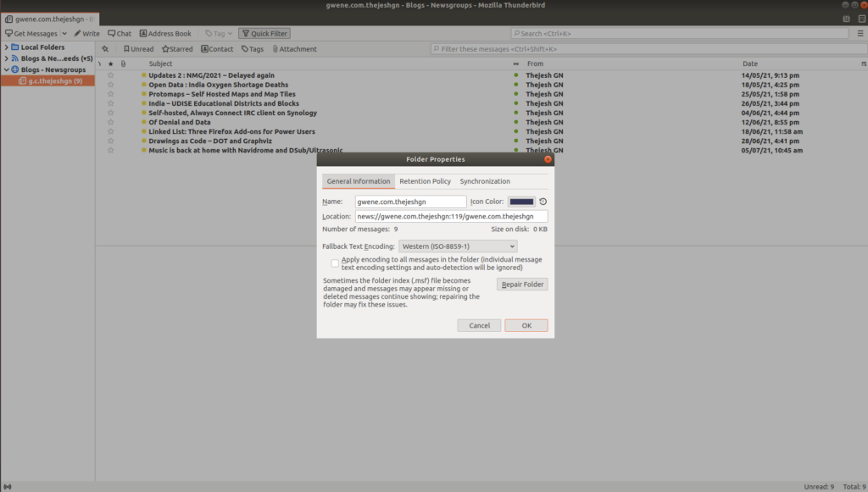Select the gwene.com.thejeshgn window tab
This screenshot has width=868, height=492.
(50, 19)
